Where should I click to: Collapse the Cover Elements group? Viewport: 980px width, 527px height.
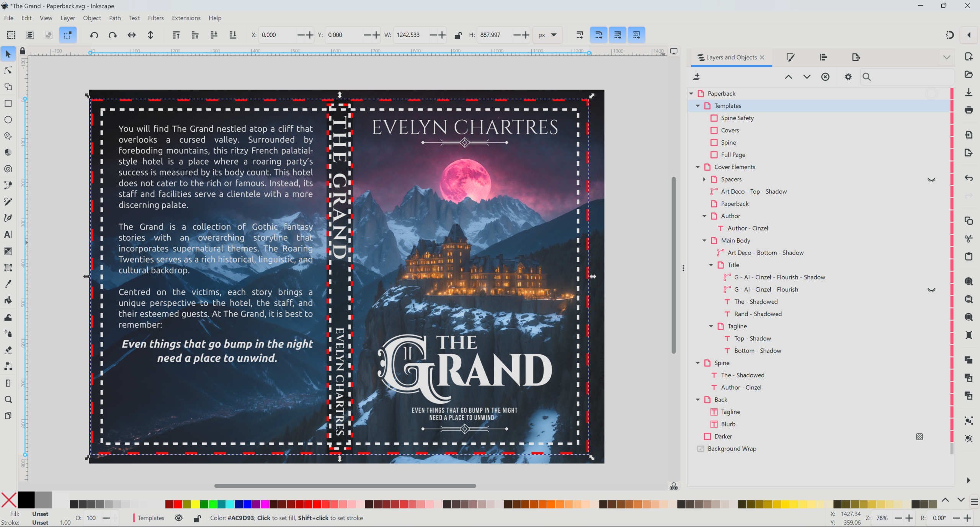(698, 167)
